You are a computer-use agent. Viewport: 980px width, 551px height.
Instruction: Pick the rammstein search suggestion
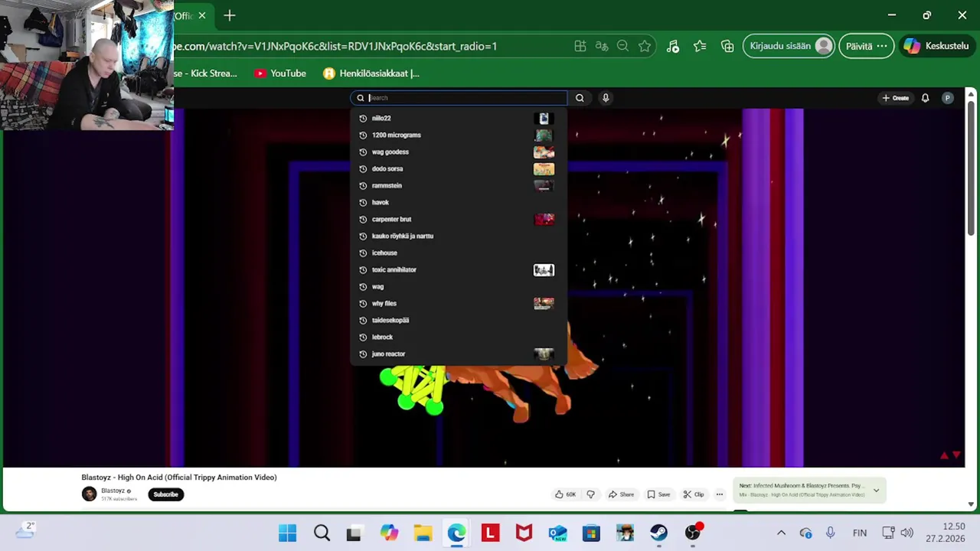(459, 186)
